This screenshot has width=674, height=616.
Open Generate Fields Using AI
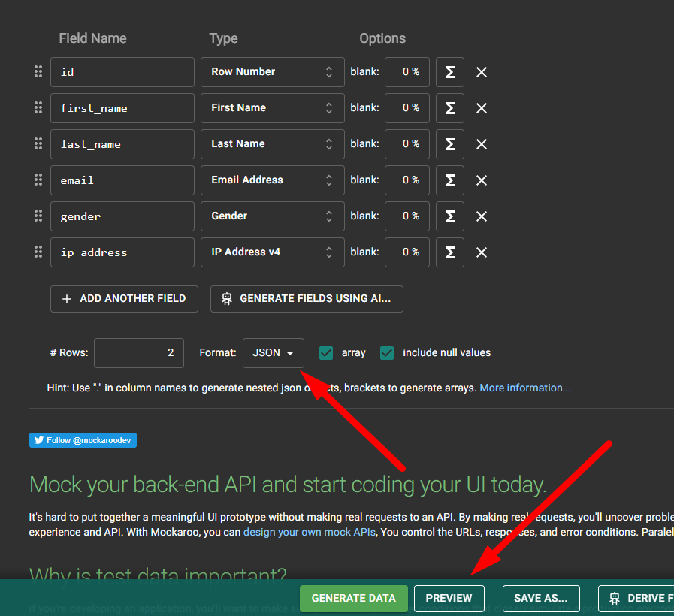(307, 298)
